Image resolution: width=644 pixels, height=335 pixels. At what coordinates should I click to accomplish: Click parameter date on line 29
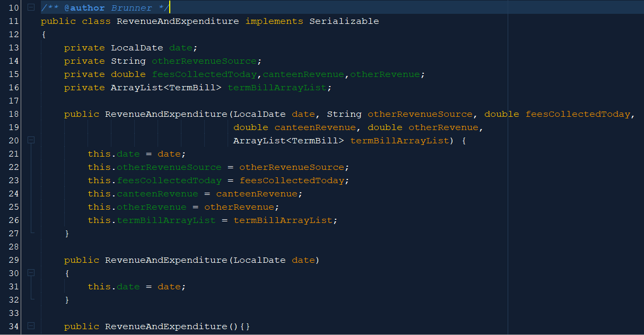[303, 260]
